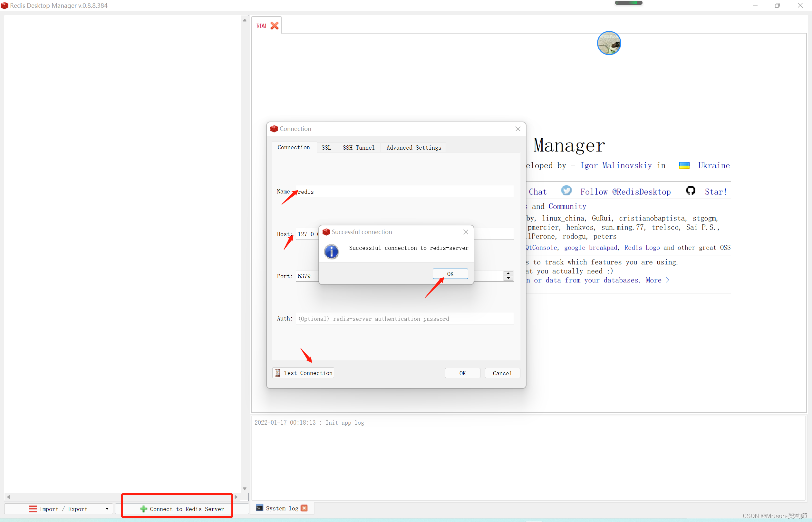The height and width of the screenshot is (522, 812).
Task: Click the Import / Export menu icon
Action: tap(33, 509)
